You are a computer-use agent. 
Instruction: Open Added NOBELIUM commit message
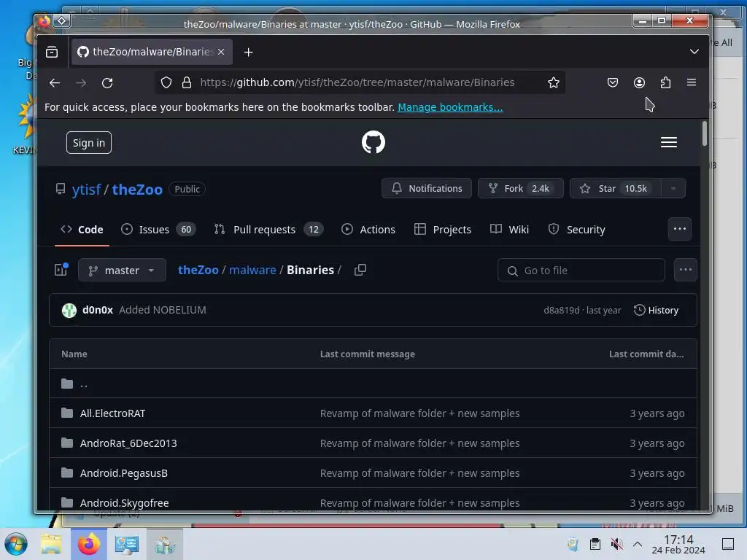pos(163,310)
